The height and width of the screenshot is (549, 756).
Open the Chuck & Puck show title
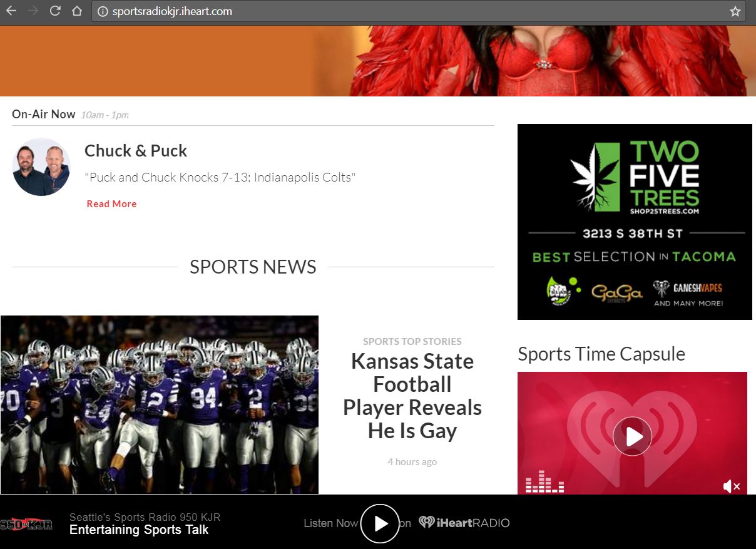click(136, 151)
